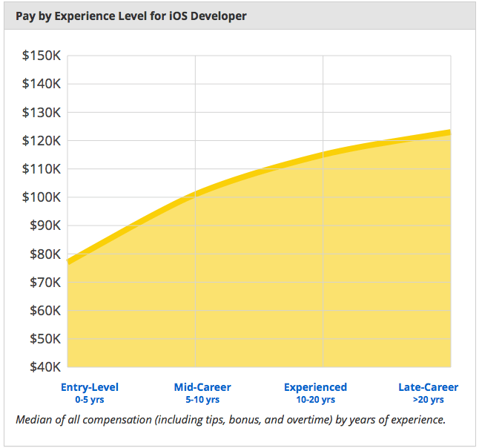
Task: Open the Late-Career >20 yrs link
Action: (429, 393)
